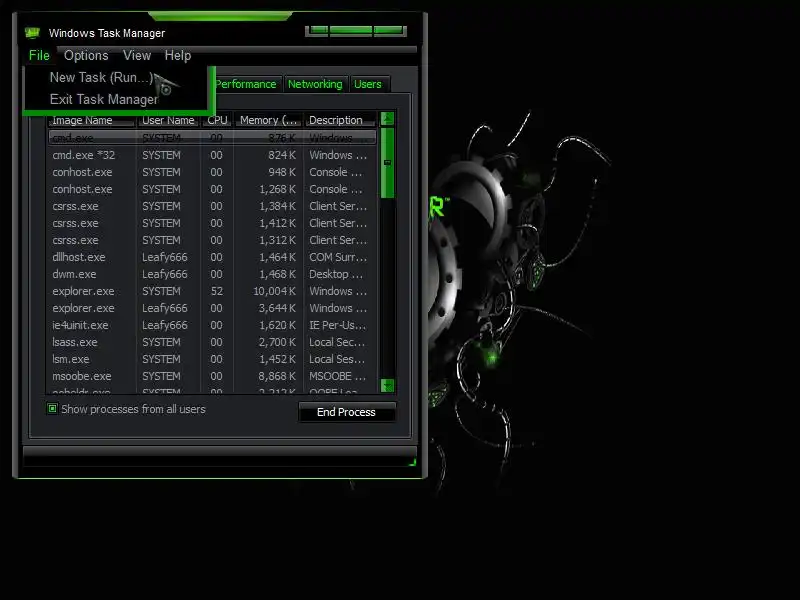This screenshot has width=800, height=600.
Task: Click the window resize grip corner
Action: click(x=412, y=462)
